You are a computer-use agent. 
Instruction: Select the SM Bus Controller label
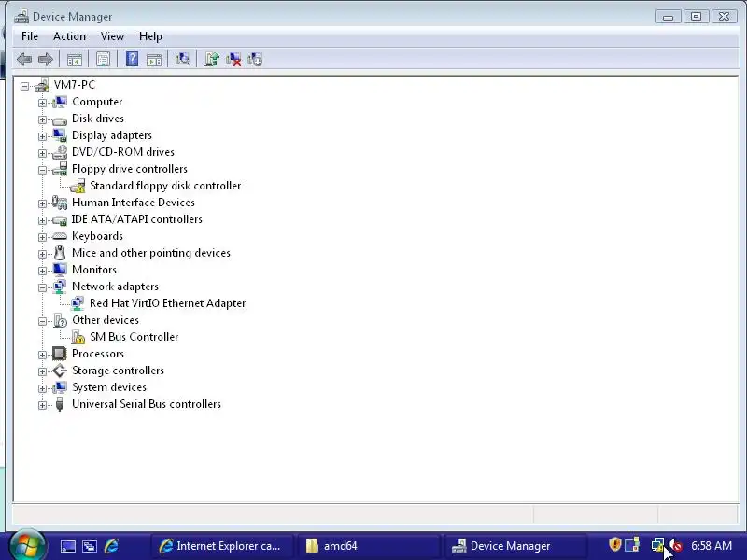(134, 337)
